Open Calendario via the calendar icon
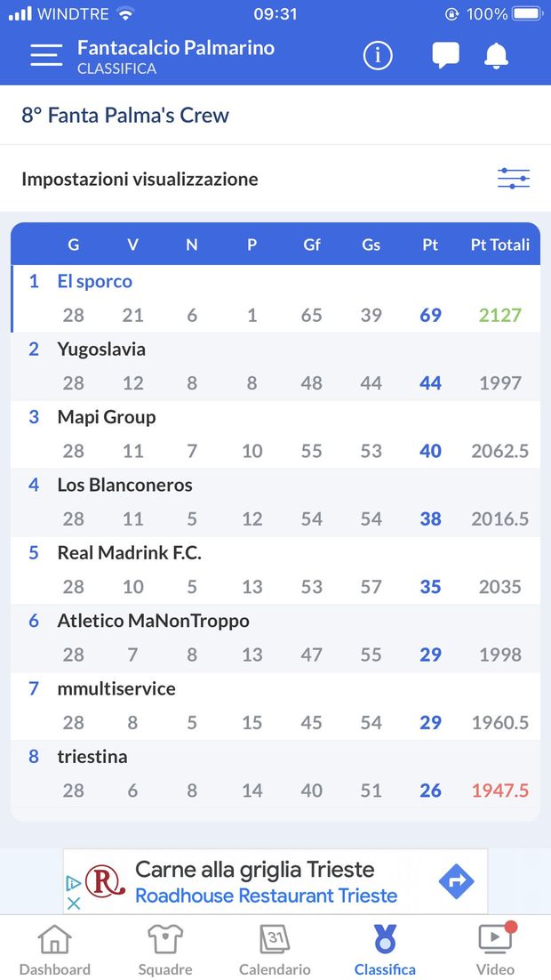This screenshot has width=551, height=980. pyautogui.click(x=275, y=939)
